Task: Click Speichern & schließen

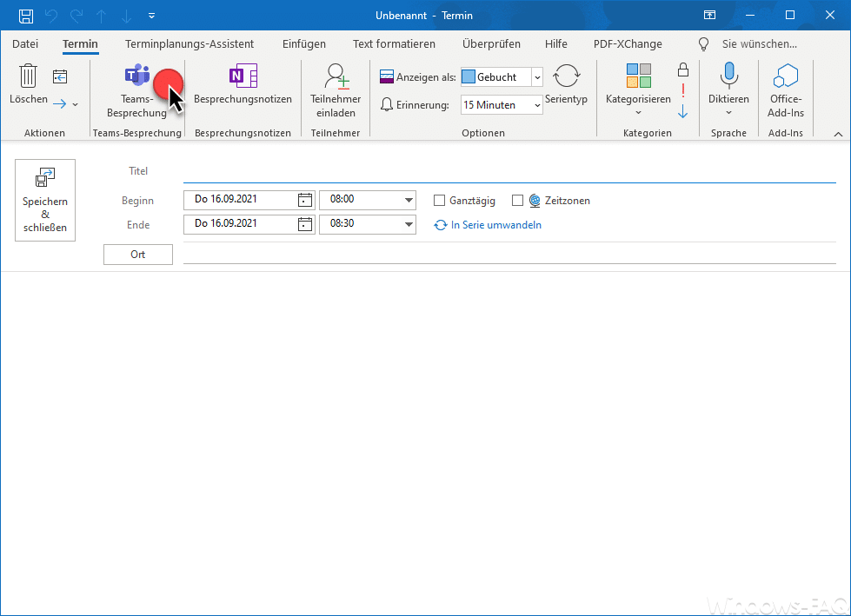Action: (x=45, y=200)
